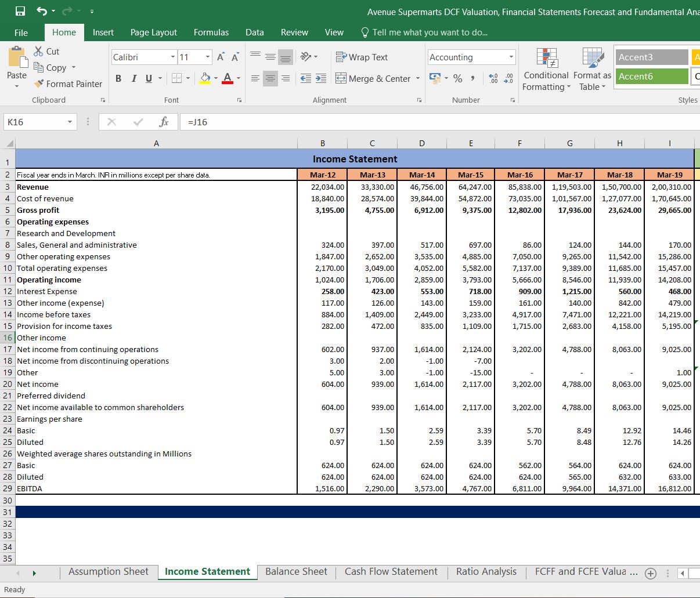700x598 pixels.
Task: Click the Borders icon
Action: [176, 78]
